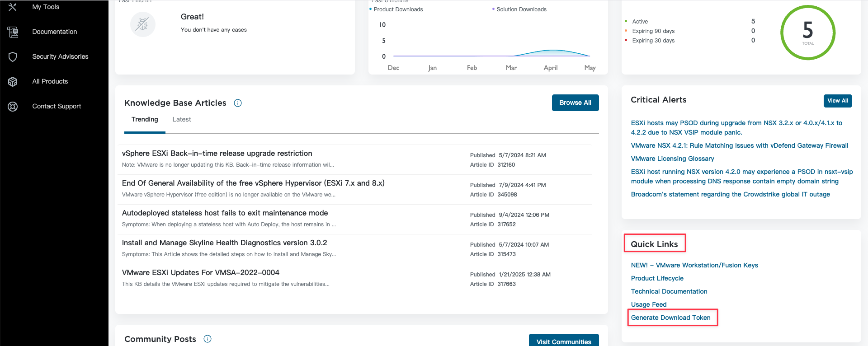The height and width of the screenshot is (346, 868).
Task: Click Generate Download Token link
Action: [x=671, y=318]
